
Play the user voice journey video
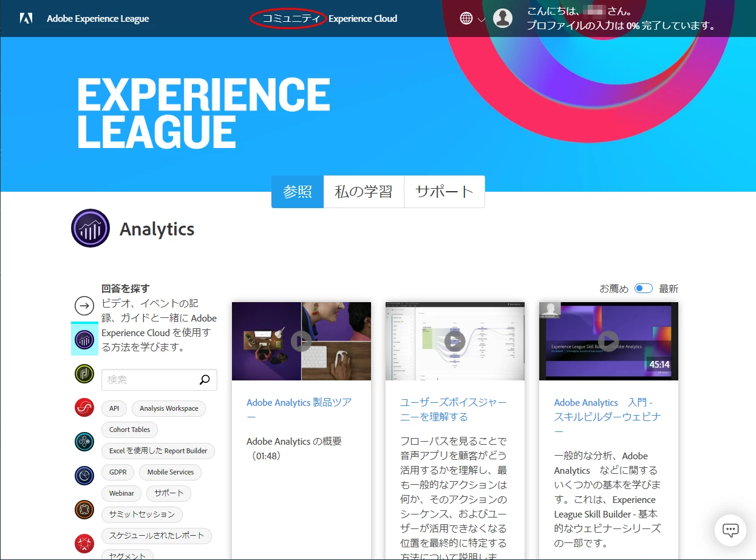tap(455, 341)
